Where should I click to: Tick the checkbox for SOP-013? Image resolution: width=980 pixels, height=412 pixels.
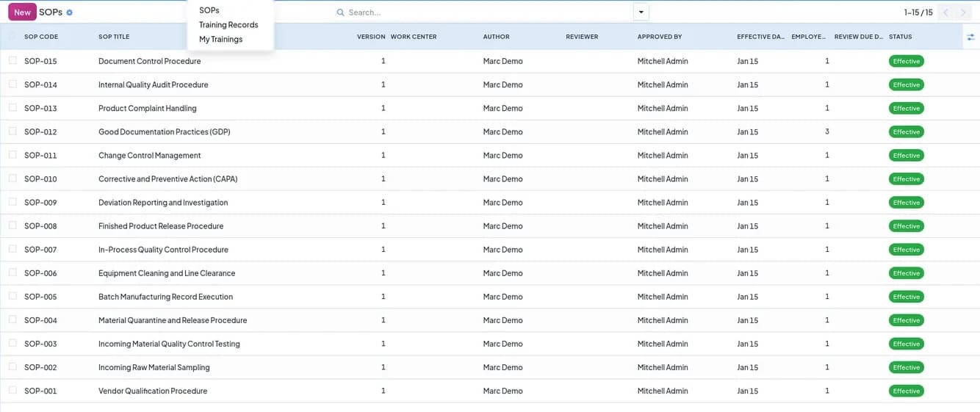[12, 108]
